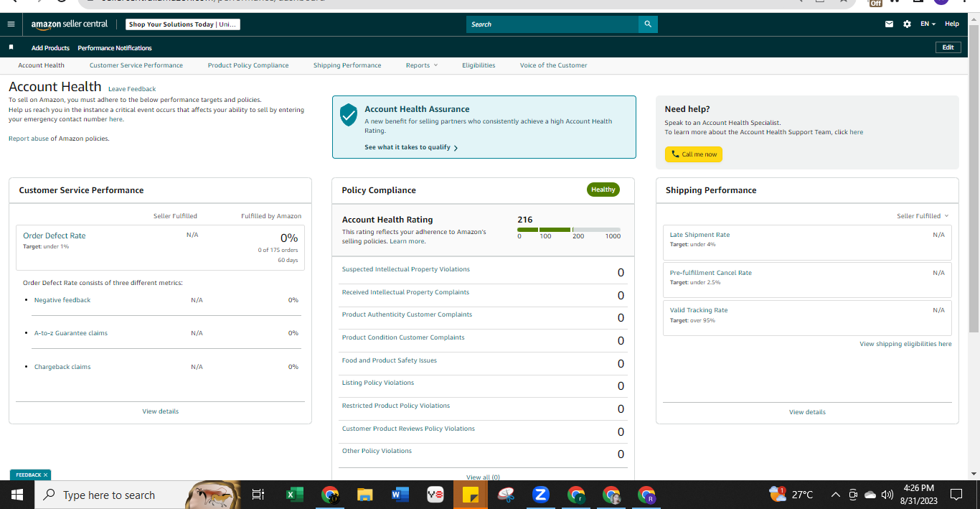This screenshot has height=509, width=980.
Task: Open the Seller Fulfilled dropdown in Shipping Performance
Action: pyautogui.click(x=923, y=216)
